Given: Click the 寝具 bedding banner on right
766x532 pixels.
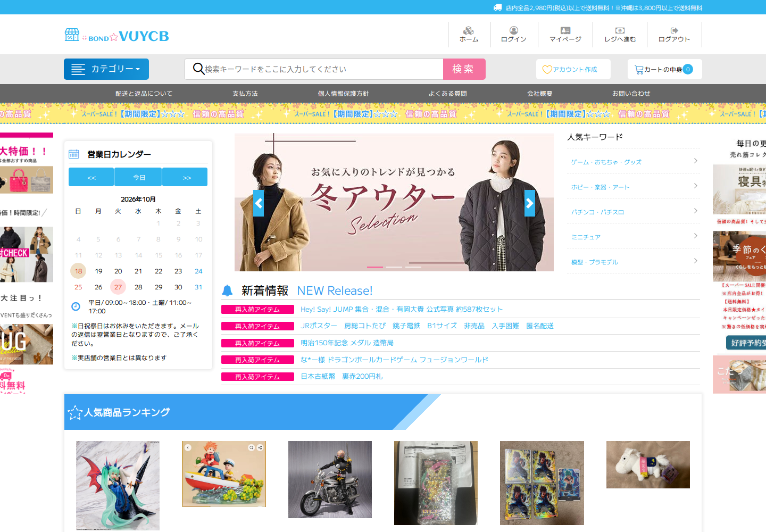Looking at the screenshot, I should pos(739,189).
